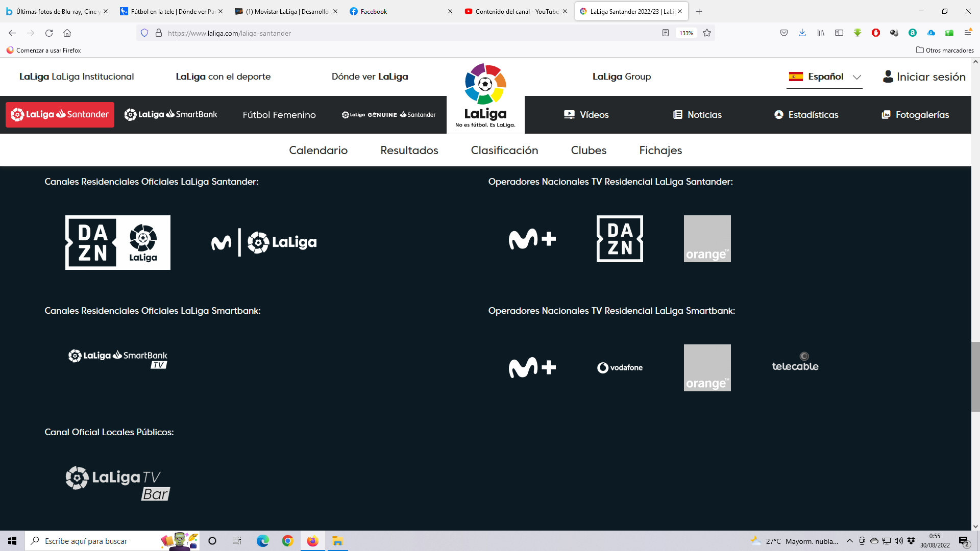This screenshot has width=980, height=551.
Task: Click the Iniciar sesión link
Action: click(924, 77)
